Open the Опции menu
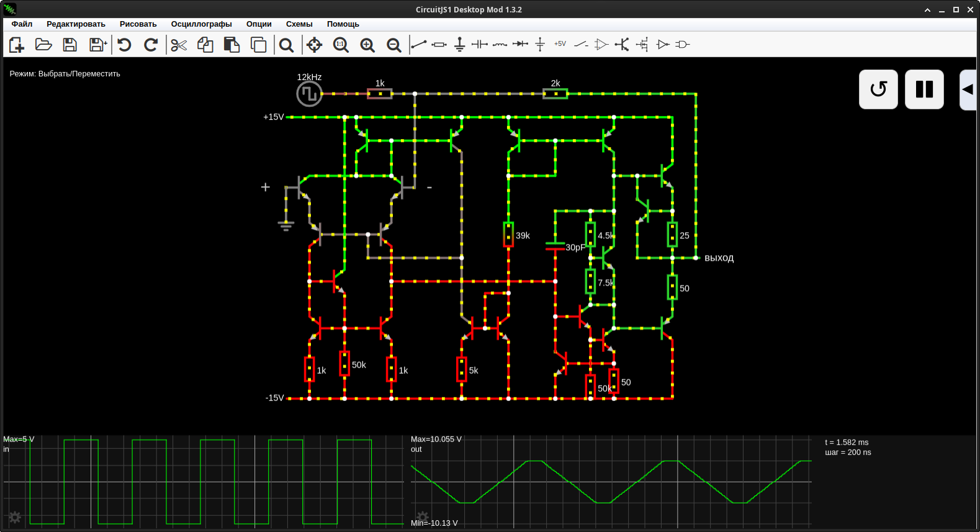Viewport: 980px width, 532px height. pyautogui.click(x=259, y=24)
